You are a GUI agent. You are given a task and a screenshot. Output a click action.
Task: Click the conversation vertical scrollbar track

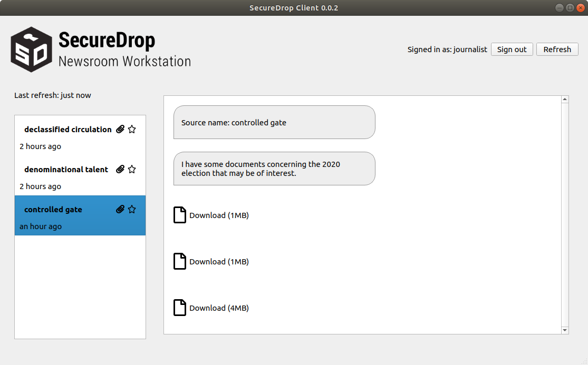565,215
